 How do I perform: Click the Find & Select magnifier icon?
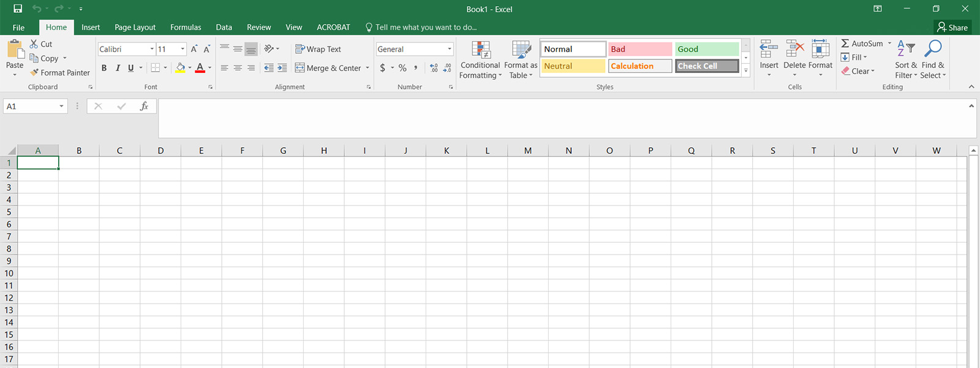[x=933, y=49]
